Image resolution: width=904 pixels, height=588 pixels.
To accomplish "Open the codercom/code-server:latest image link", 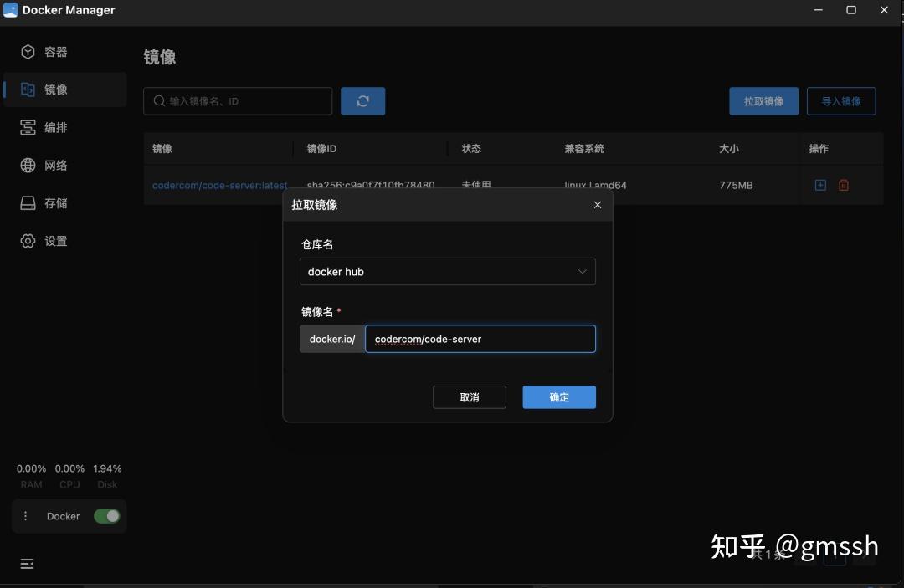I will click(219, 185).
